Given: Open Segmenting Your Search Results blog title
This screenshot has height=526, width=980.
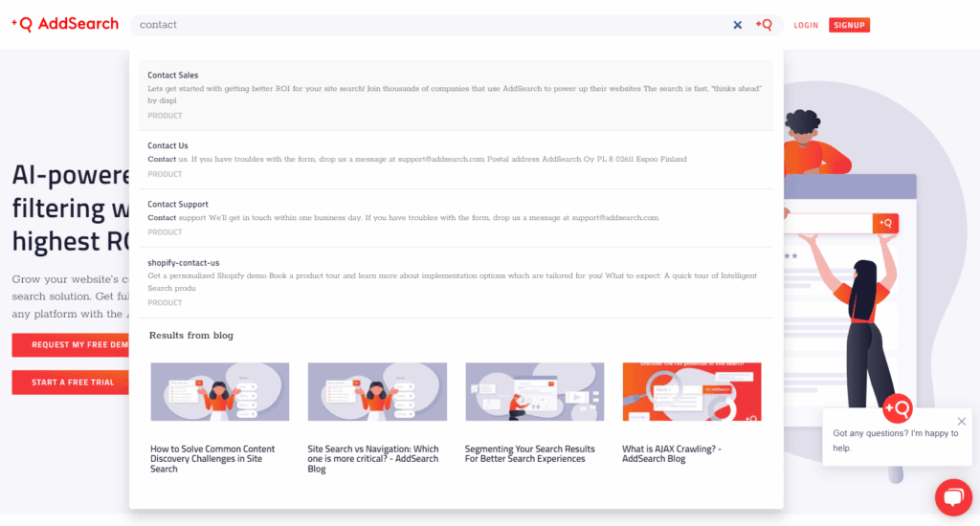Looking at the screenshot, I should [529, 453].
